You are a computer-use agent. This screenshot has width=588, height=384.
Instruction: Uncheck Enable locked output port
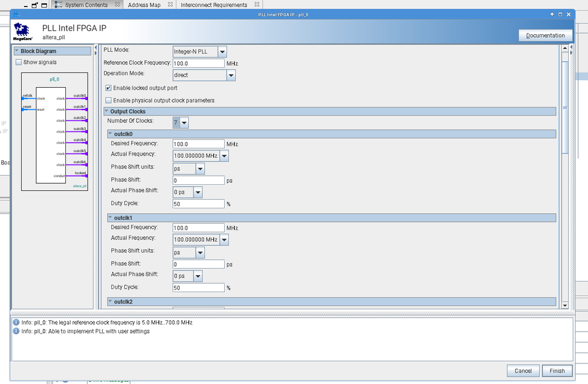click(108, 88)
